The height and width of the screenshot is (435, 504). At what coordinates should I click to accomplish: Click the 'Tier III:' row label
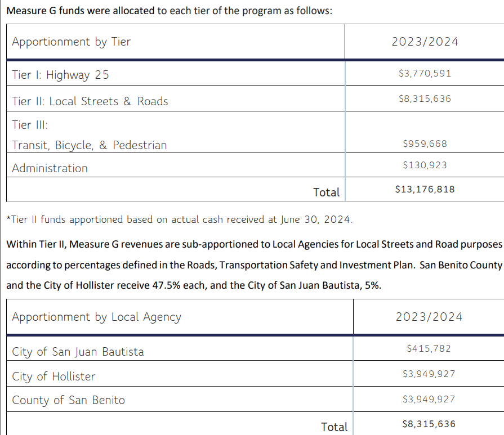point(30,124)
